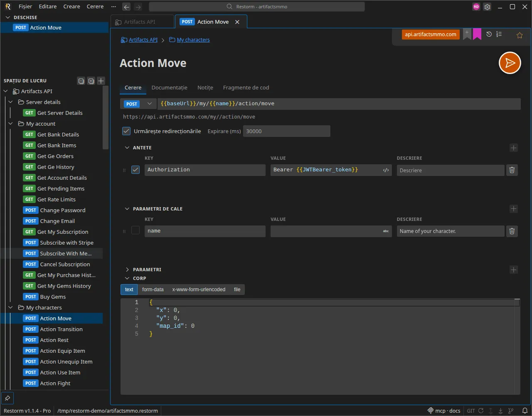This screenshot has width=532, height=416.
Task: Open the Creare menu
Action: [x=72, y=7]
